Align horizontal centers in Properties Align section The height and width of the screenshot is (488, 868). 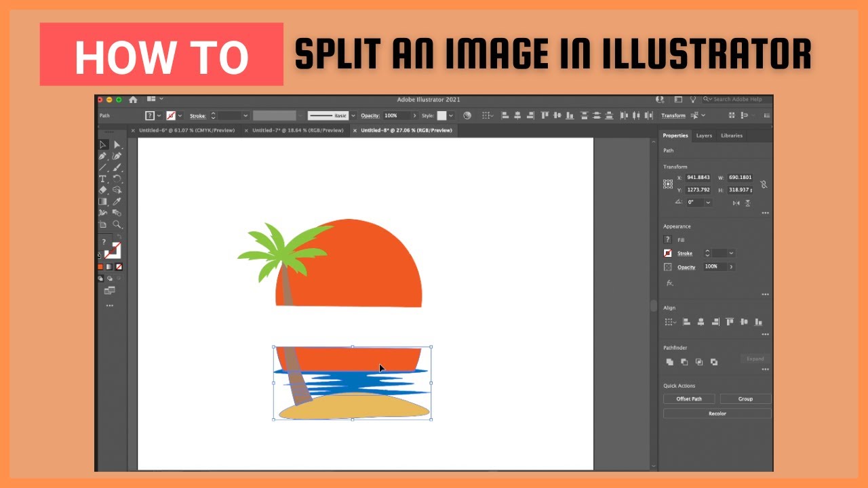point(701,322)
